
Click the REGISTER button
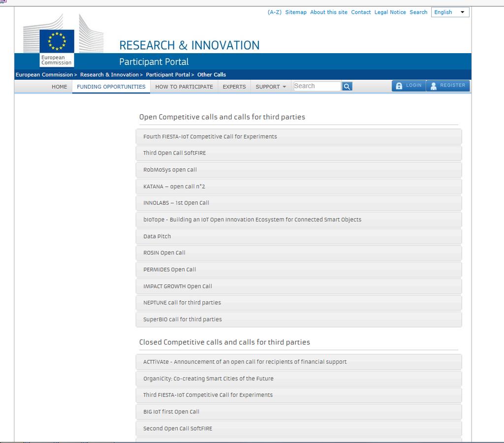point(448,86)
